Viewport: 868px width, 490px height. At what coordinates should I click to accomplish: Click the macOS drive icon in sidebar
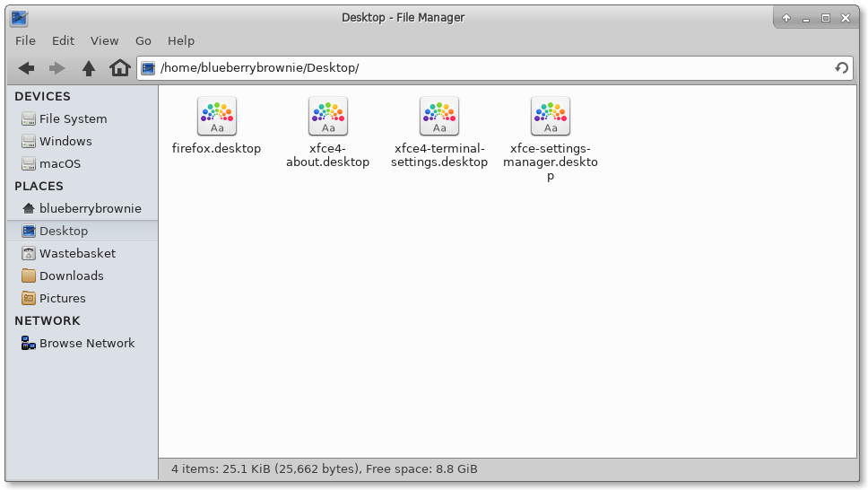pyautogui.click(x=28, y=163)
